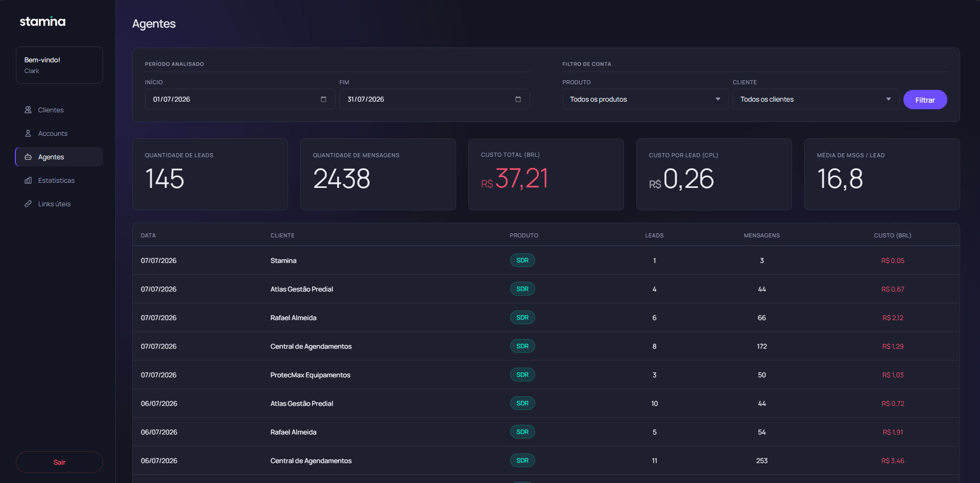This screenshot has width=980, height=483.
Task: Click the Custo Total value R$ 37,21
Action: (514, 179)
